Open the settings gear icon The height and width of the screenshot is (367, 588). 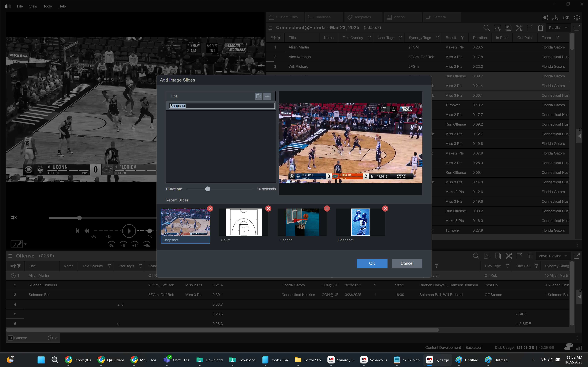577,17
